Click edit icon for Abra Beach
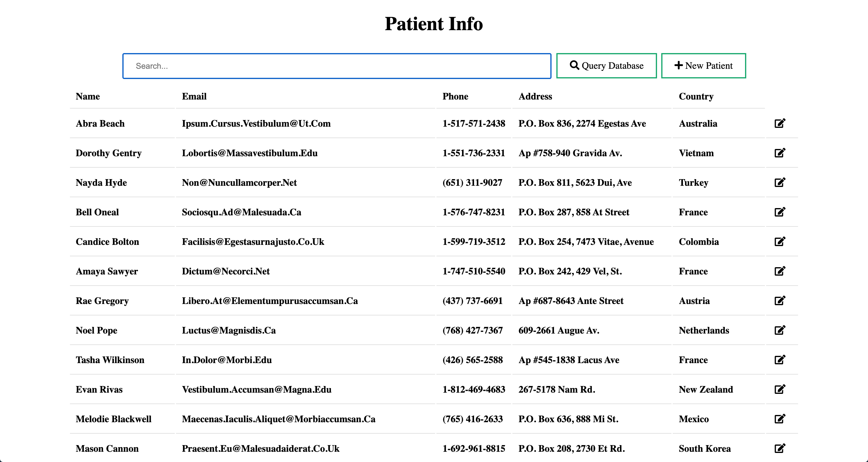868x462 pixels. click(x=779, y=123)
